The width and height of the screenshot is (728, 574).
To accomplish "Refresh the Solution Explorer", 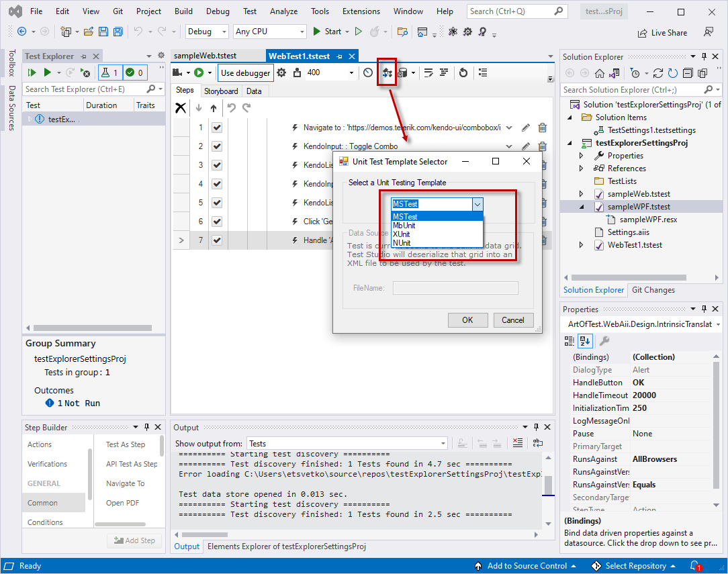I will (x=672, y=73).
